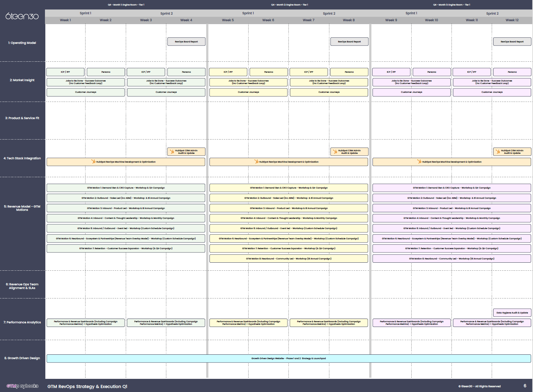Click the Week 7 column header
Screen dimensions: 533x392
pos(309,20)
